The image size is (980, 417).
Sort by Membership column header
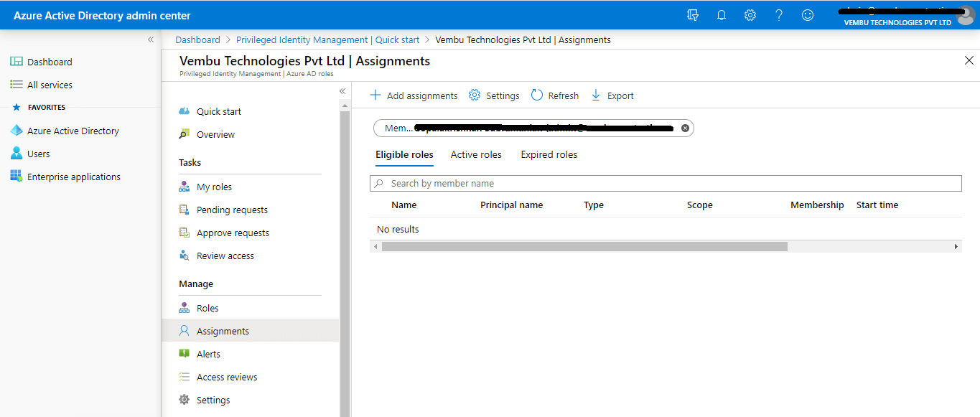817,205
